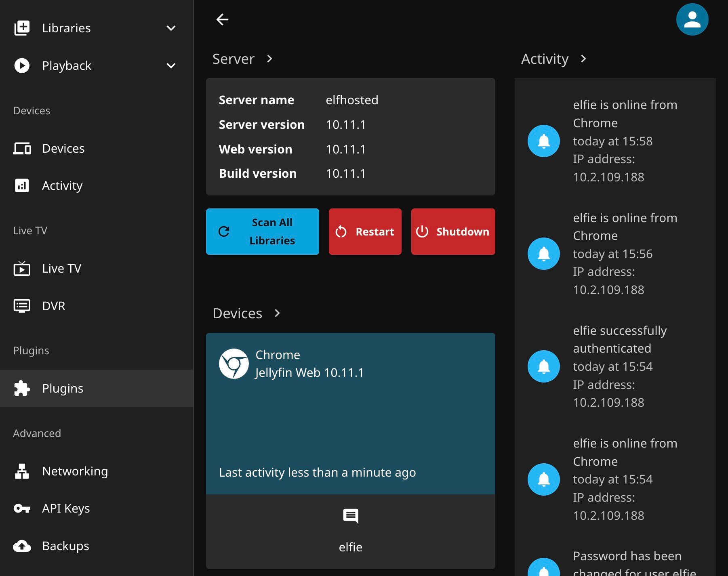The height and width of the screenshot is (576, 728).
Task: Click the Libraries sidebar icon
Action: (22, 28)
